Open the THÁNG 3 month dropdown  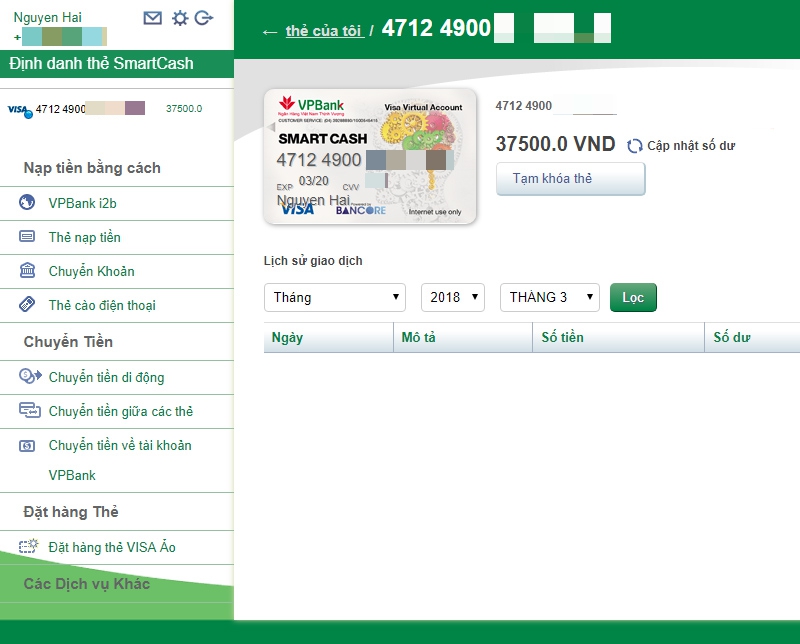tap(549, 298)
